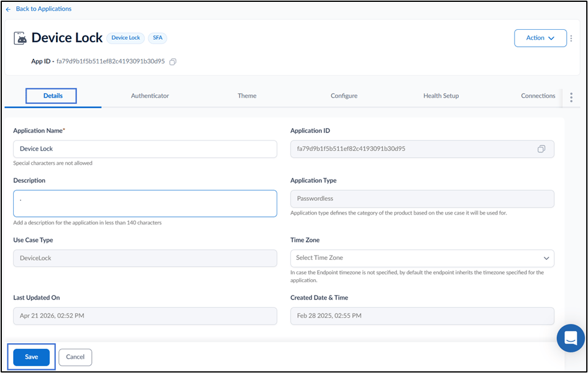Switch to the Connections tab

point(538,96)
